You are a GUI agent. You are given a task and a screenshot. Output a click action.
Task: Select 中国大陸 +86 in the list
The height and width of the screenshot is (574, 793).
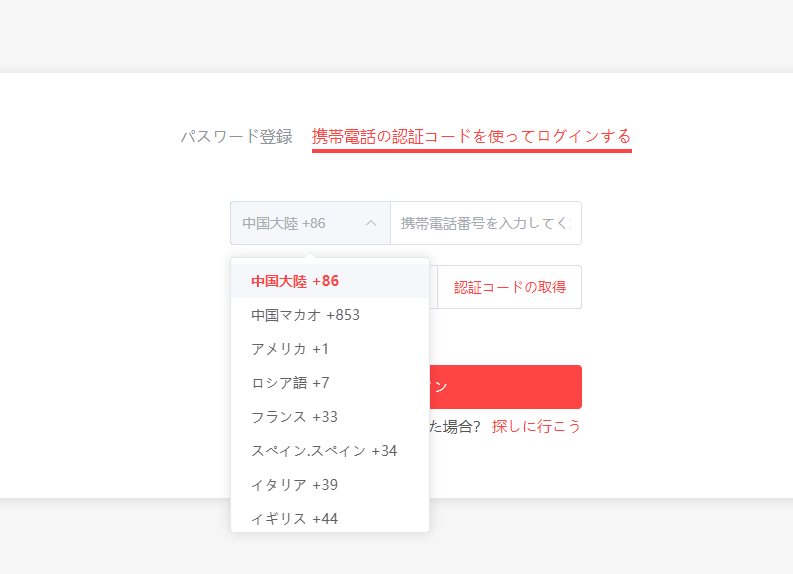point(295,281)
